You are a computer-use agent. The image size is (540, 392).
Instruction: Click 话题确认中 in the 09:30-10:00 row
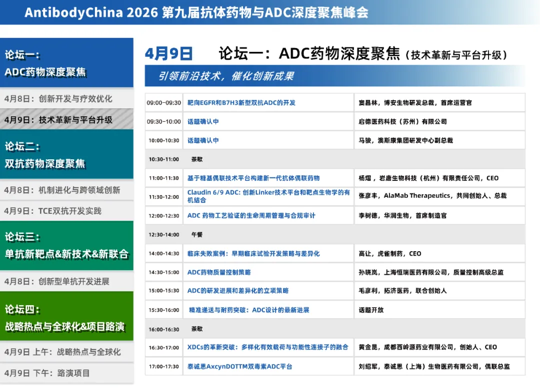point(203,121)
